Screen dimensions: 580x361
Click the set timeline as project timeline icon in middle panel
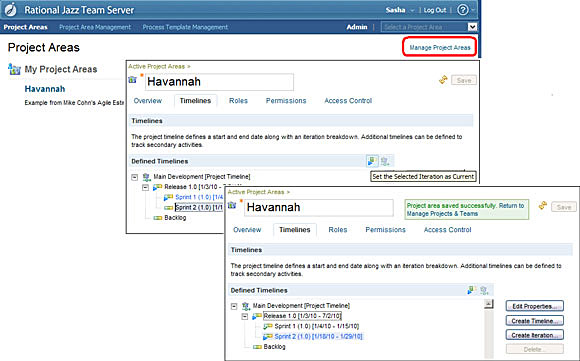click(x=385, y=161)
